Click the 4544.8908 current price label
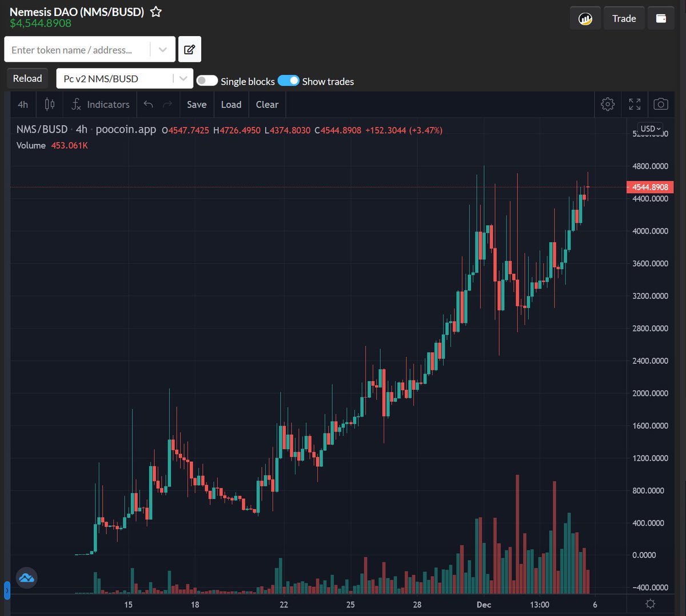 click(650, 187)
